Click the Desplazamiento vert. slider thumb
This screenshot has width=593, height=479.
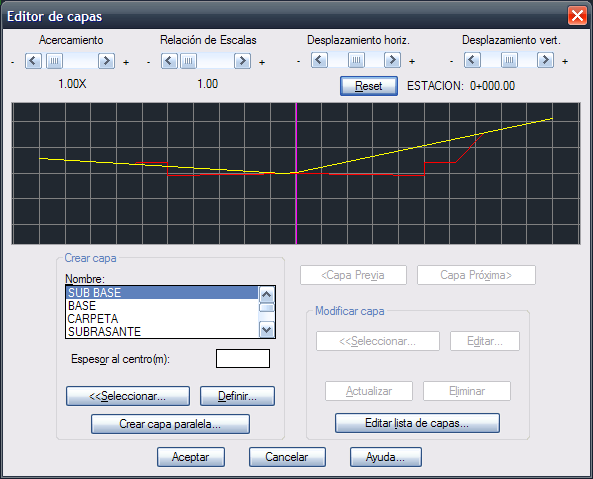point(509,60)
